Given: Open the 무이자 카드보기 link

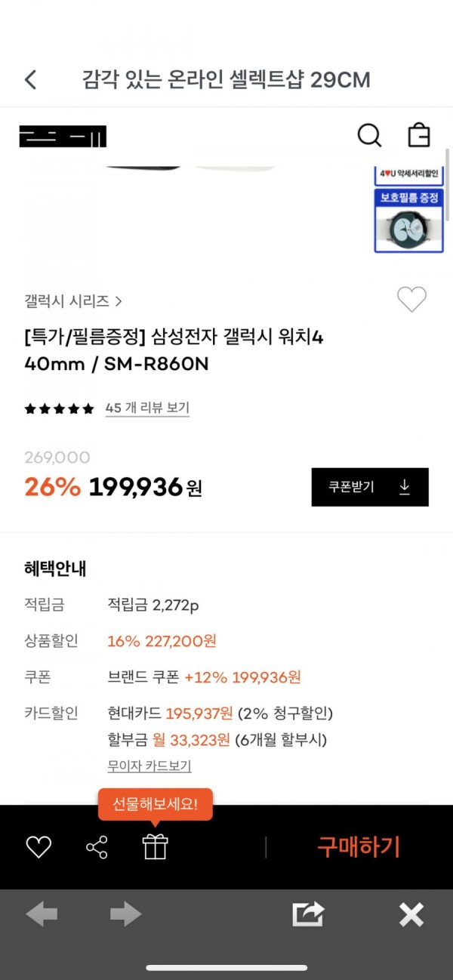Looking at the screenshot, I should (149, 766).
